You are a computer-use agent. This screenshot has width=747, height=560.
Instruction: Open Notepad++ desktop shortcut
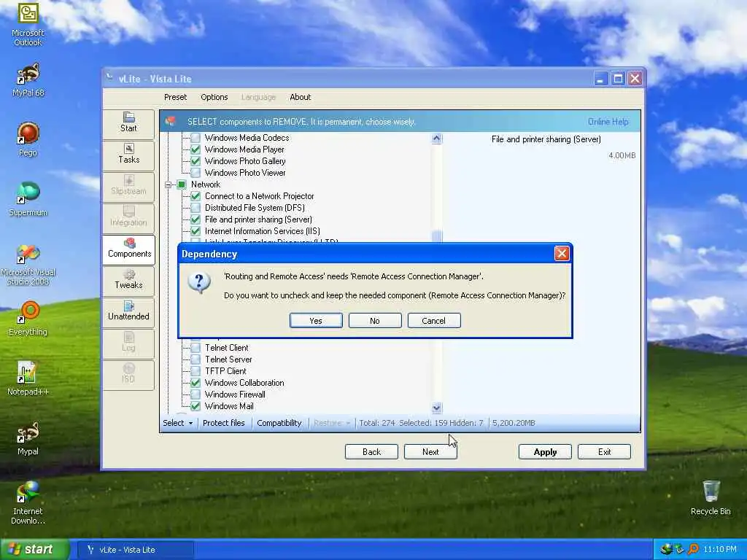28,378
